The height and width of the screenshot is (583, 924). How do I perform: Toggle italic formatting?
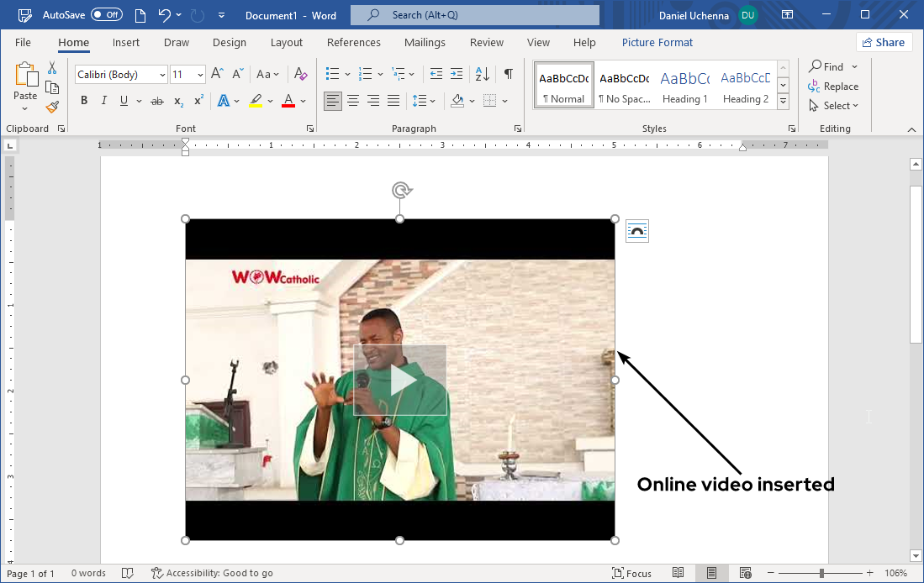click(x=103, y=100)
